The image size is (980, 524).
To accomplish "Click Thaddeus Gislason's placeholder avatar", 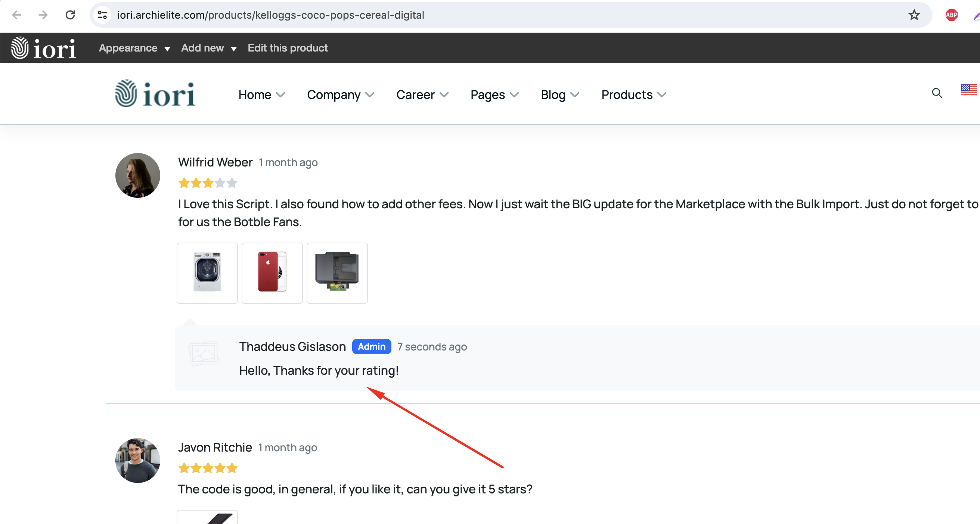I will tap(204, 353).
